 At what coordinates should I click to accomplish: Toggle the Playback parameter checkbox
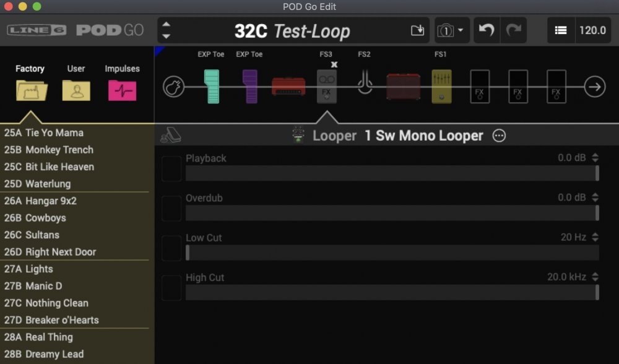click(171, 169)
